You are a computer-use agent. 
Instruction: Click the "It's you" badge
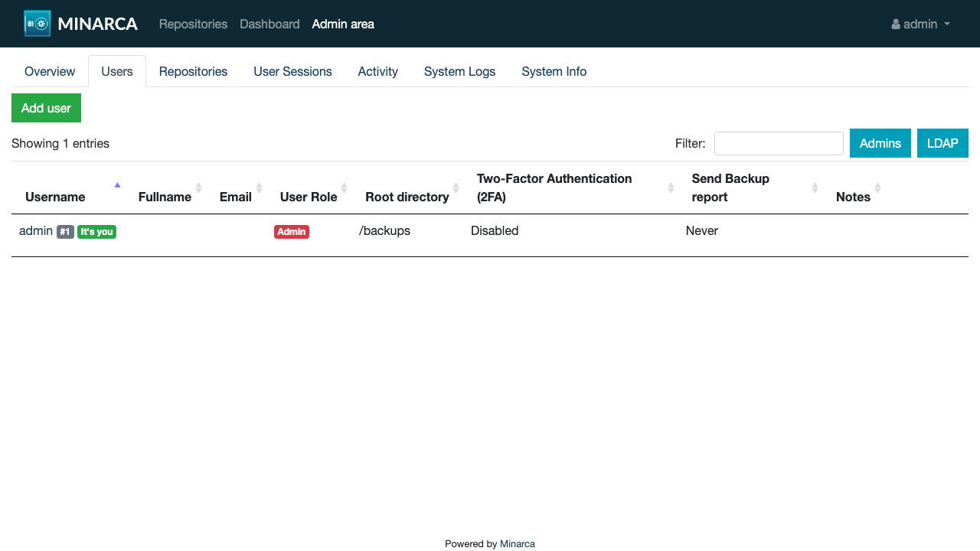point(96,232)
